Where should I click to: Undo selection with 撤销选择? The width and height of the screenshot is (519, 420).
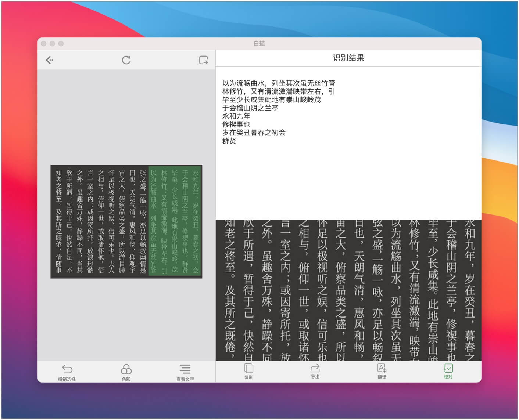(x=67, y=372)
